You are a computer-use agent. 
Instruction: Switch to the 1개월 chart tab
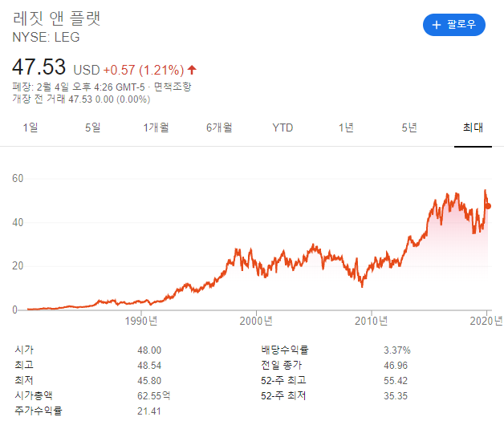156,127
